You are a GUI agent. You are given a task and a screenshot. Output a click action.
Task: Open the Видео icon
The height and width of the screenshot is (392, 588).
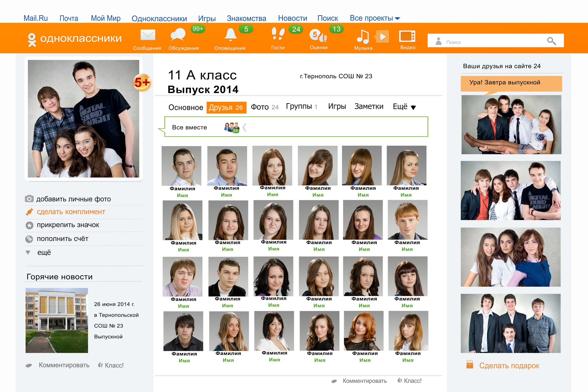407,36
